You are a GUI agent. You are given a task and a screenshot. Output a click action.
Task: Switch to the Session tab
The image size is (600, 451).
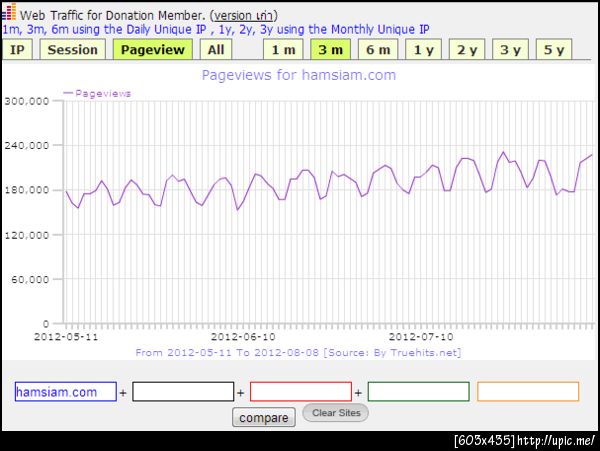coord(73,50)
